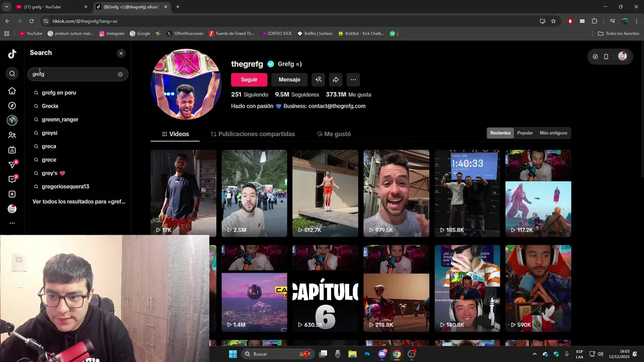The image size is (644, 362).
Task: Click the Upload plus icon in sidebar
Action: click(12, 194)
